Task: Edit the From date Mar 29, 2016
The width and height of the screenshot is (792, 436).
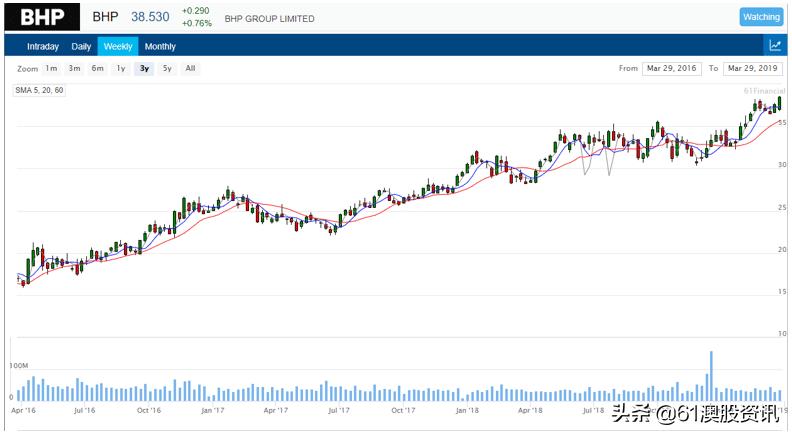Action: click(x=672, y=68)
